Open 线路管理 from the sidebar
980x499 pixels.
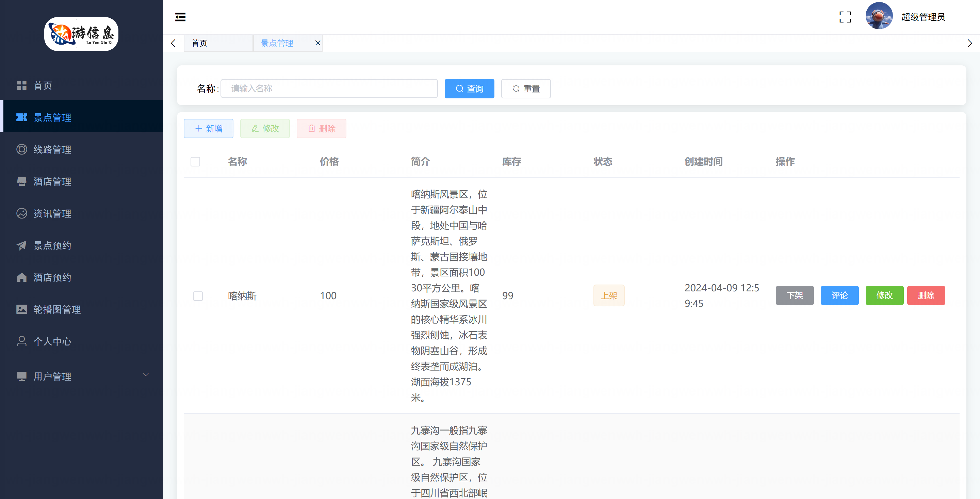tap(52, 149)
